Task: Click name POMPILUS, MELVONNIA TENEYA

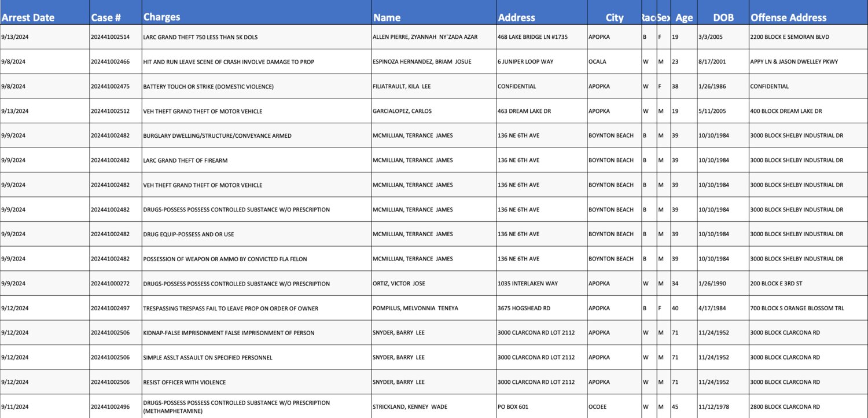Action: click(433, 308)
